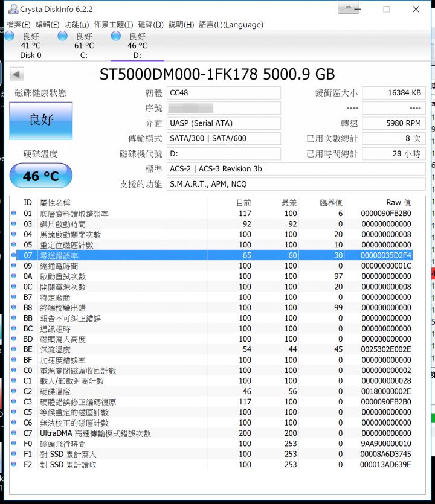
Task: Open the 功能(u) function menu
Action: (x=77, y=24)
